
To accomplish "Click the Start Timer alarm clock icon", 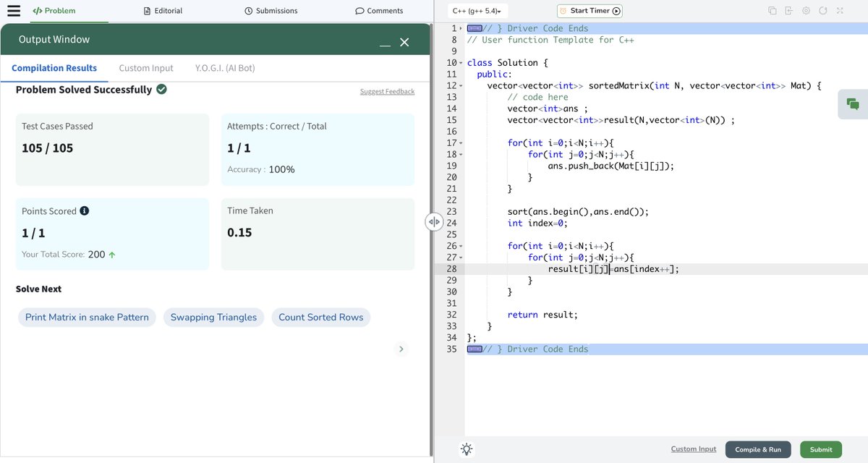I will [x=563, y=11].
